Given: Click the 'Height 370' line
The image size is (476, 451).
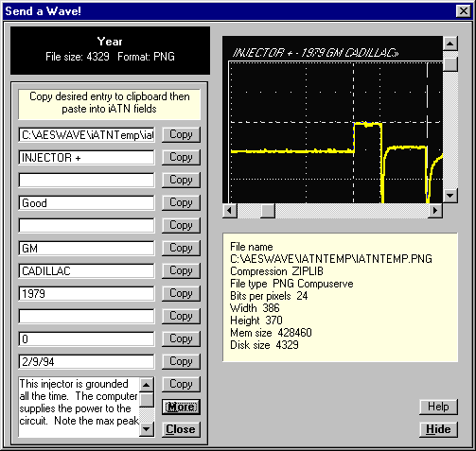Looking at the screenshot, I should tap(256, 321).
